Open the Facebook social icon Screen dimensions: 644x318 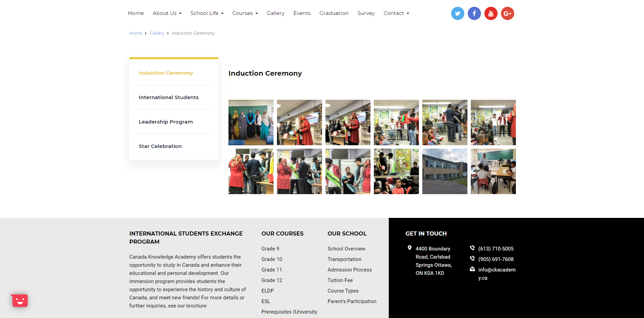click(x=474, y=14)
